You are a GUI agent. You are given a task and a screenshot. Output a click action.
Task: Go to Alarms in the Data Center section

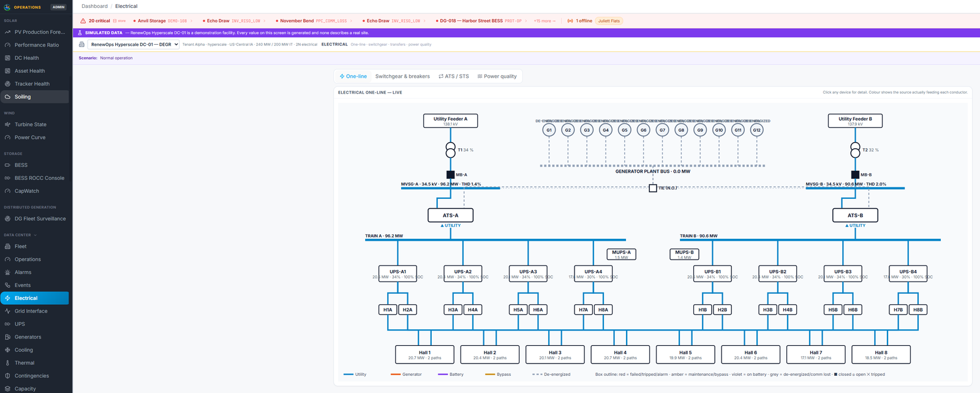click(x=35, y=272)
